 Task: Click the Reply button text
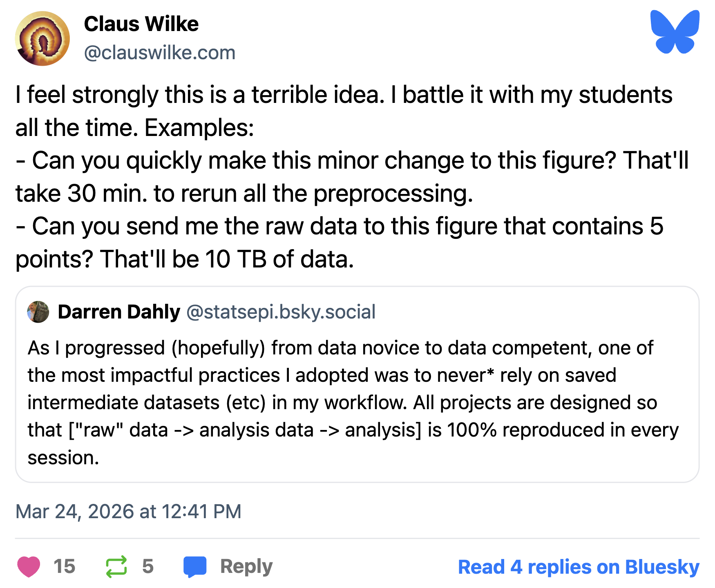[x=246, y=567]
